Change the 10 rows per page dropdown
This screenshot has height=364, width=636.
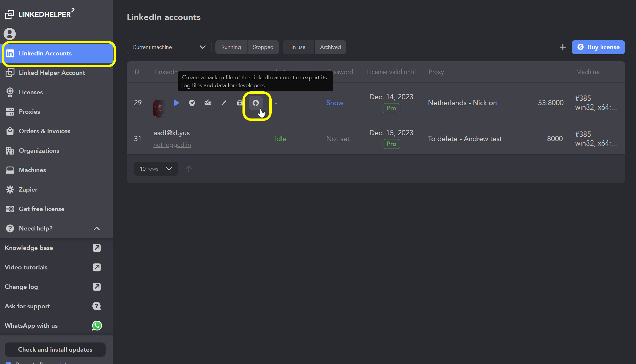pos(156,169)
